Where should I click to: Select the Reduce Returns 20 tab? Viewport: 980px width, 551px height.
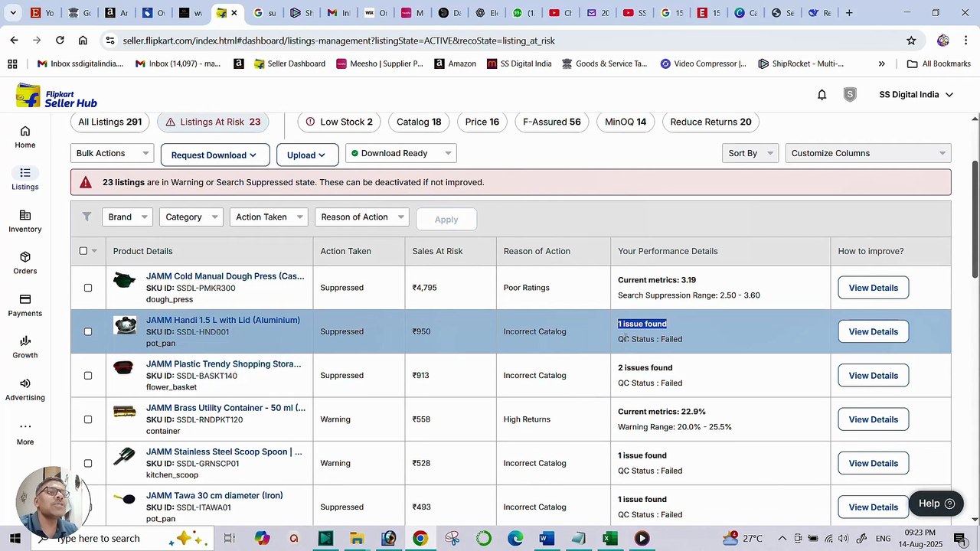coord(711,122)
